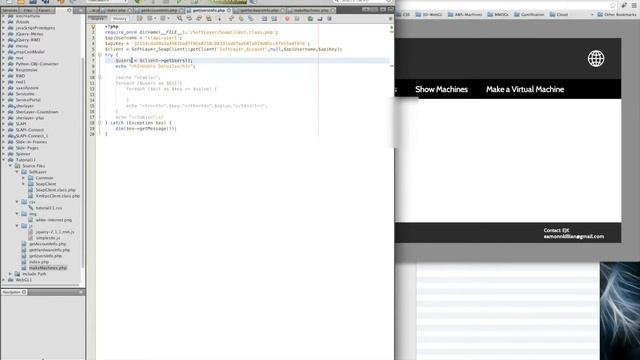Screen dimensions: 640x360
Task: Expand the Common folder arrow
Action: (24, 178)
